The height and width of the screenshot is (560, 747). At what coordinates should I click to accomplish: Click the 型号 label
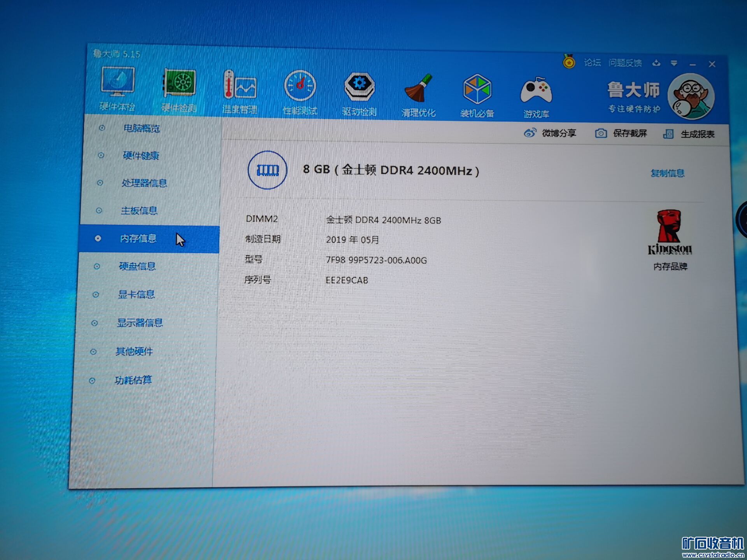(254, 259)
